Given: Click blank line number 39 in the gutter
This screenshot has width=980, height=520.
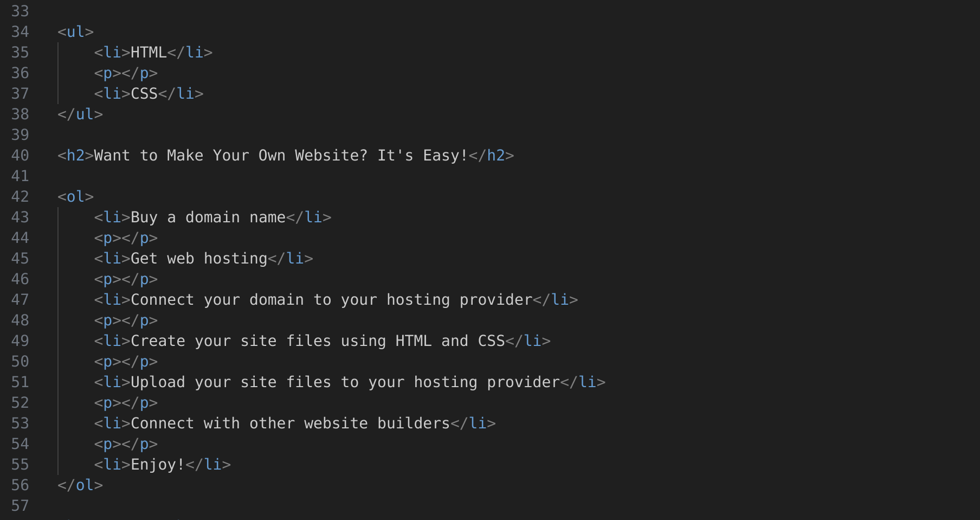Looking at the screenshot, I should tap(20, 134).
